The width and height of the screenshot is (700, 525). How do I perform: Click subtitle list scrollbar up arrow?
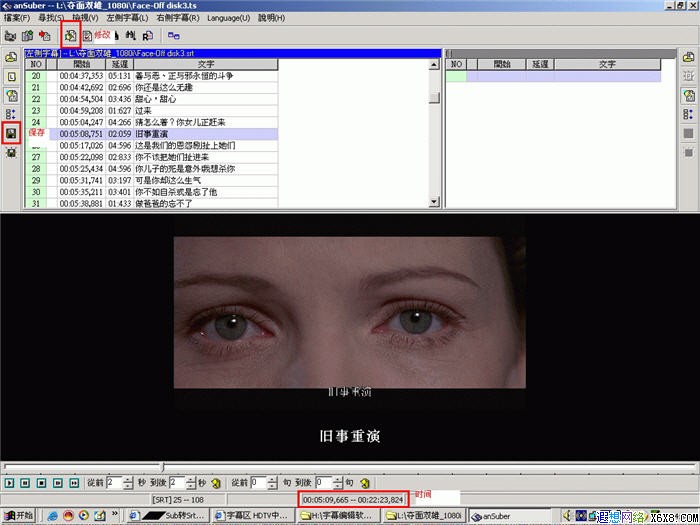click(x=434, y=65)
